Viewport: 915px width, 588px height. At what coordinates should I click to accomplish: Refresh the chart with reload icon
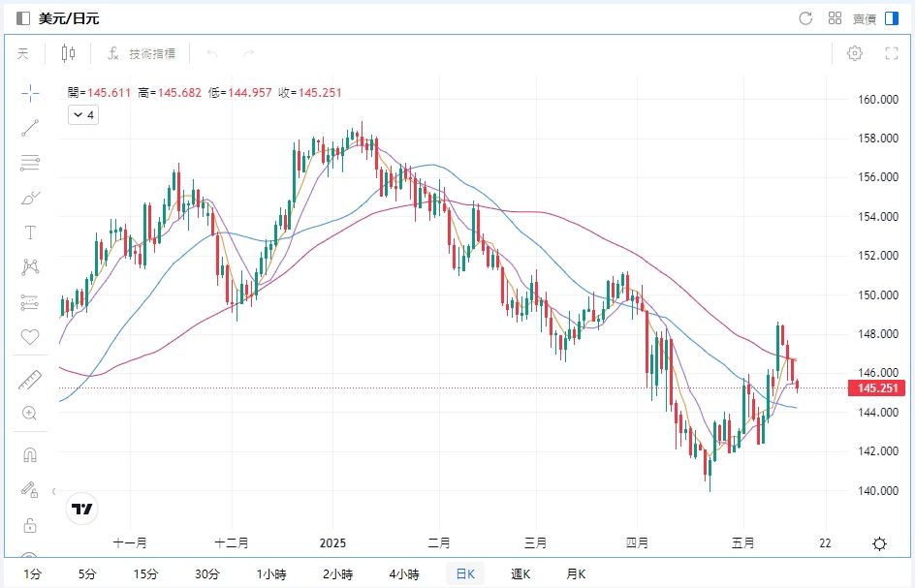(805, 18)
